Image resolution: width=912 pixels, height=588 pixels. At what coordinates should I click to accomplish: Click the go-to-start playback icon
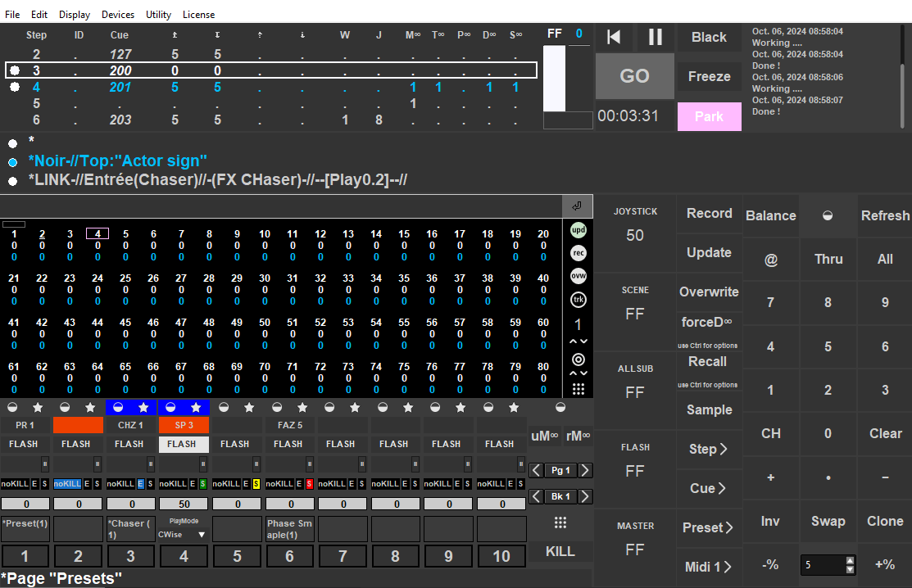tap(614, 37)
